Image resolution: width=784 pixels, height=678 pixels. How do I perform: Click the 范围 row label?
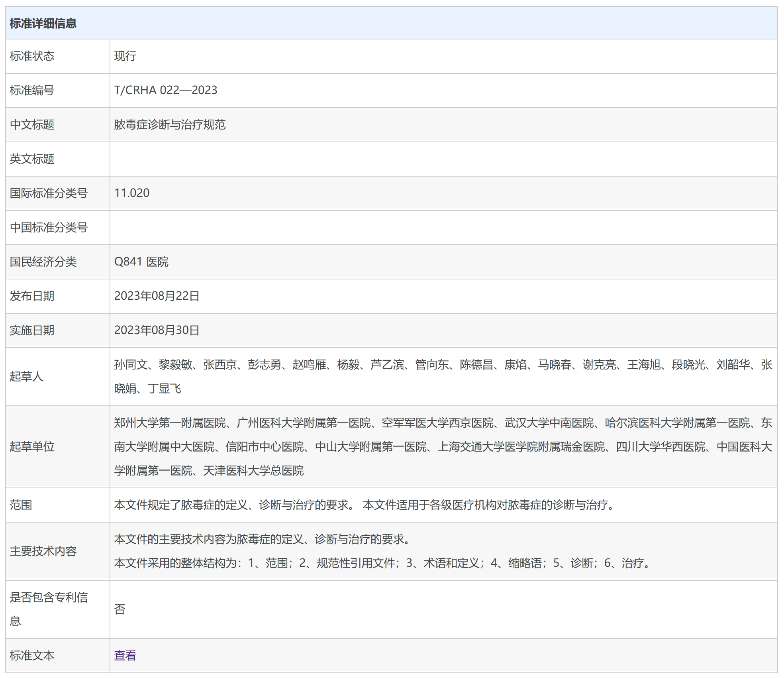(x=21, y=505)
